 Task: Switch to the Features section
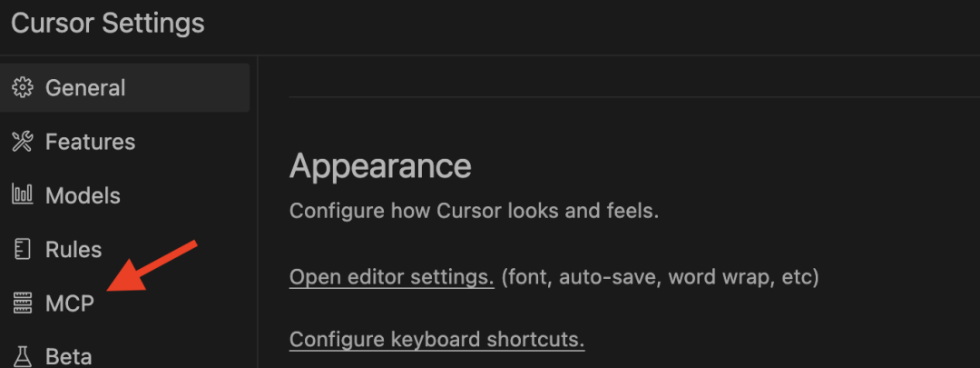[90, 142]
